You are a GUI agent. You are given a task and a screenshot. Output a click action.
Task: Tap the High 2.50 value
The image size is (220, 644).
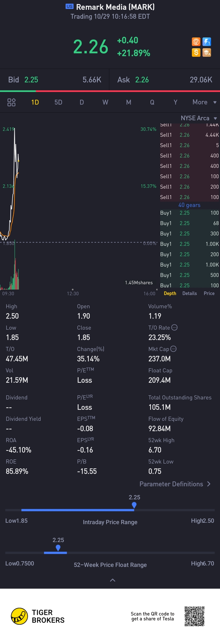12,316
